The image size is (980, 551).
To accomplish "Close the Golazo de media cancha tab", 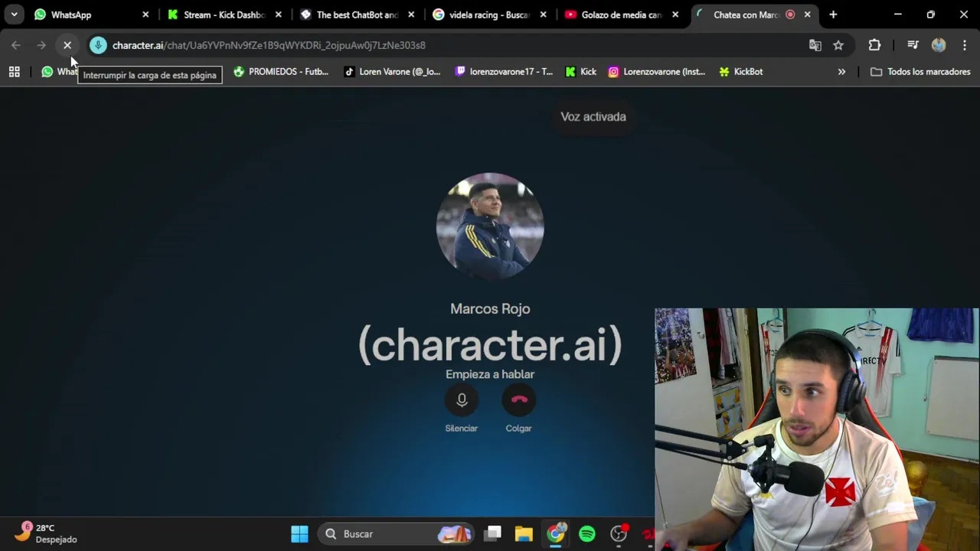I will 675,15.
